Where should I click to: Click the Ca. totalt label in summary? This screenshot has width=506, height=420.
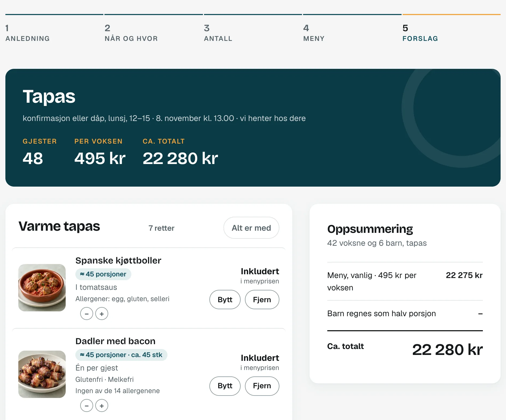(x=345, y=346)
